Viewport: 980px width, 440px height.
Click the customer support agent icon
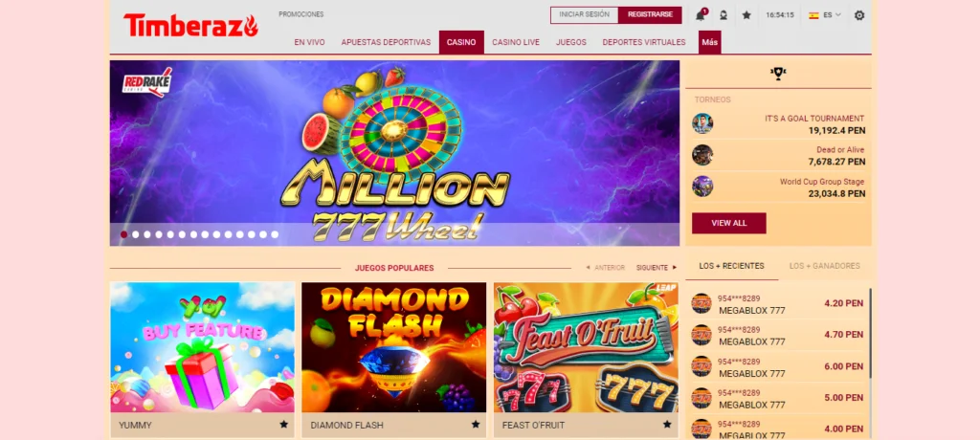(724, 15)
